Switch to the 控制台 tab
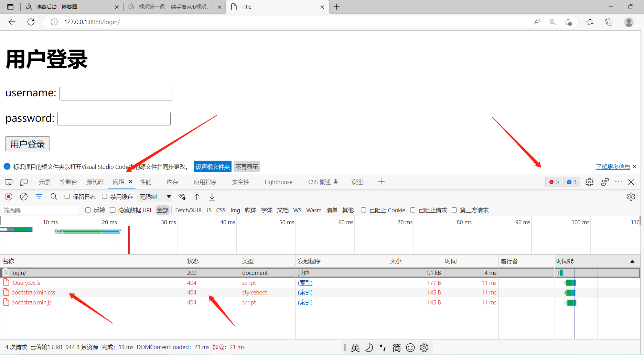This screenshot has height=355, width=644. pos(68,182)
